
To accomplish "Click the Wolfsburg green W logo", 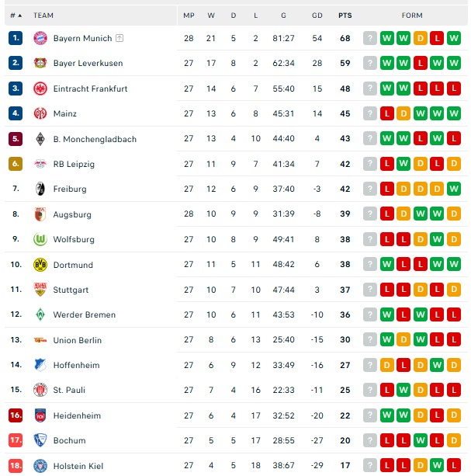I will tap(40, 239).
